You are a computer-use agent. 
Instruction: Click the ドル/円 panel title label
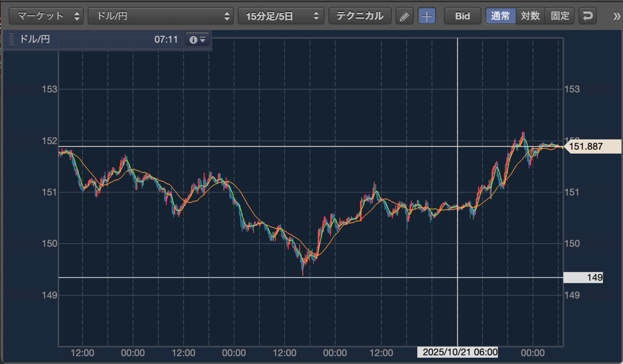point(34,39)
